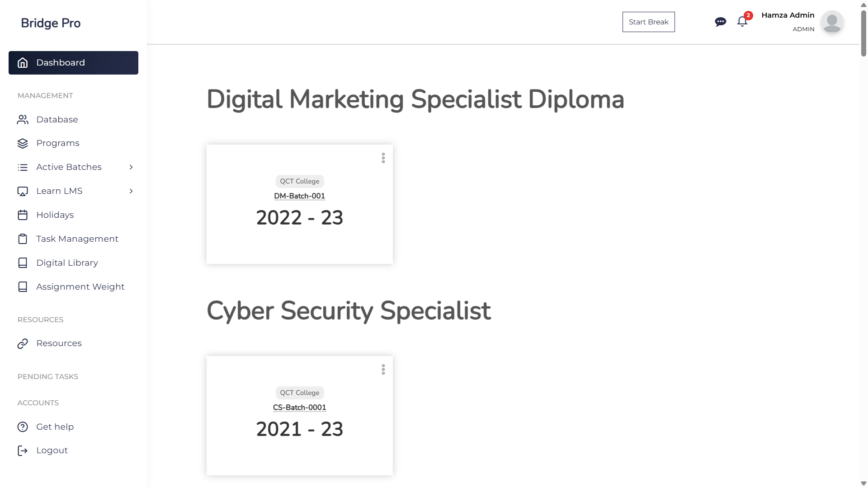Screen dimensions: 868x488
Task: Open the DM-Batch-001 link
Action: point(299,196)
